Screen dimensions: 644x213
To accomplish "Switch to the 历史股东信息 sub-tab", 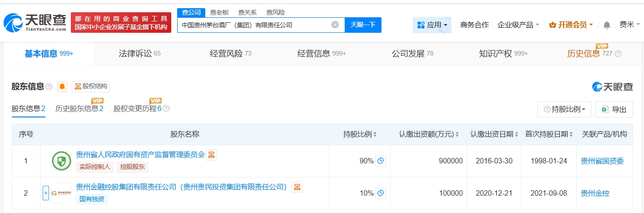I will (x=79, y=108).
